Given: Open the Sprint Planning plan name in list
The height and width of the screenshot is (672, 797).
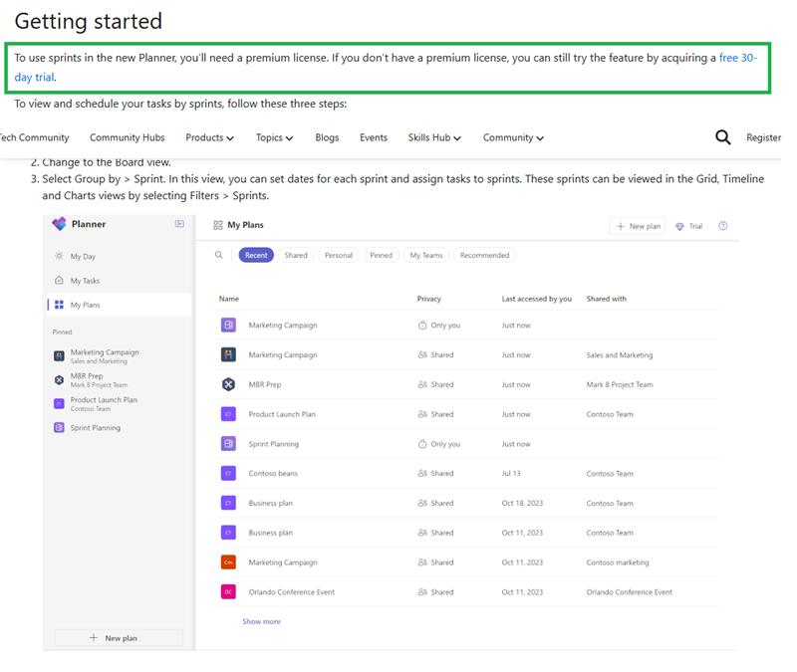Looking at the screenshot, I should pyautogui.click(x=273, y=444).
